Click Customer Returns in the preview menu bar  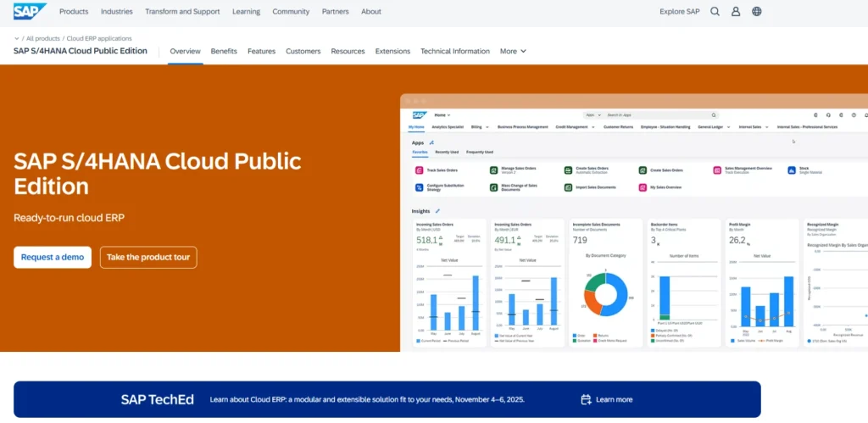tap(618, 127)
